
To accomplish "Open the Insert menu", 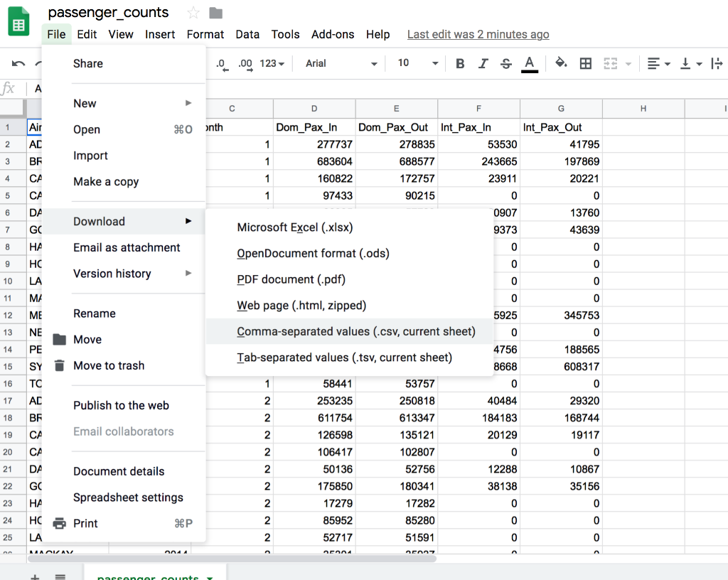I will pos(160,34).
